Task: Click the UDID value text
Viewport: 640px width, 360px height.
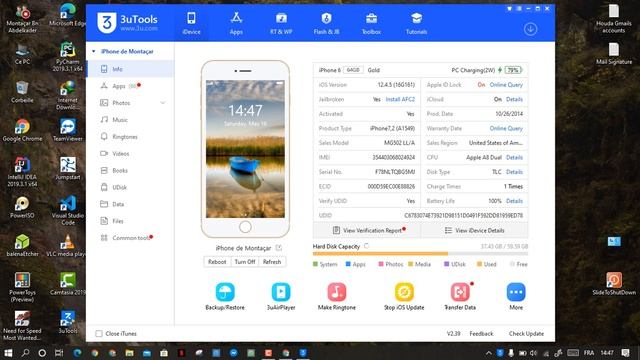Action: click(463, 216)
